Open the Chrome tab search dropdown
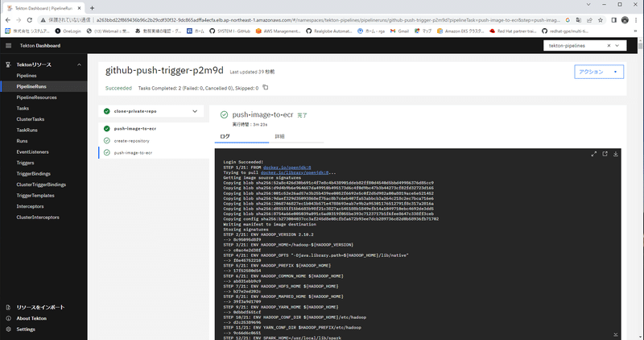The image size is (644, 340). [x=588, y=5]
